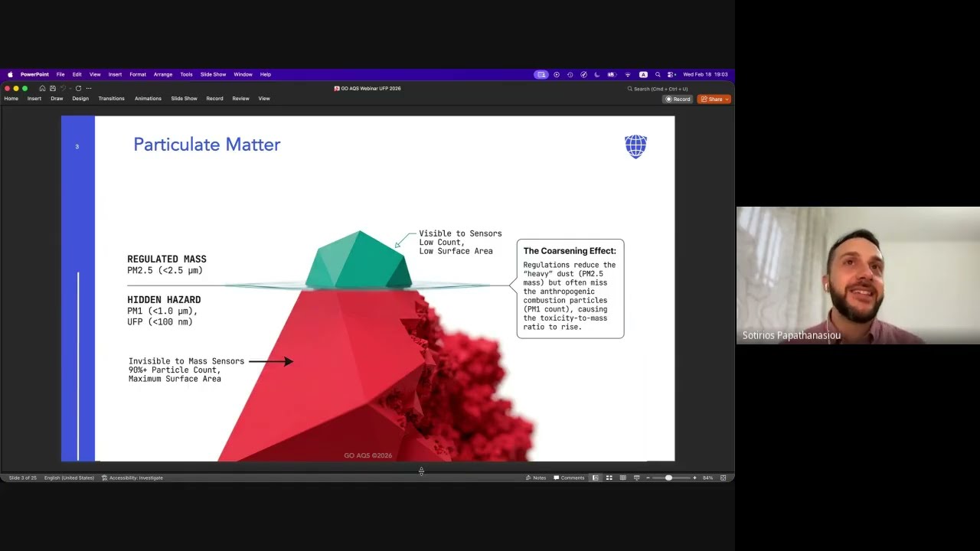980x551 pixels.
Task: Select the Insert ribbon tab
Action: coord(34,99)
